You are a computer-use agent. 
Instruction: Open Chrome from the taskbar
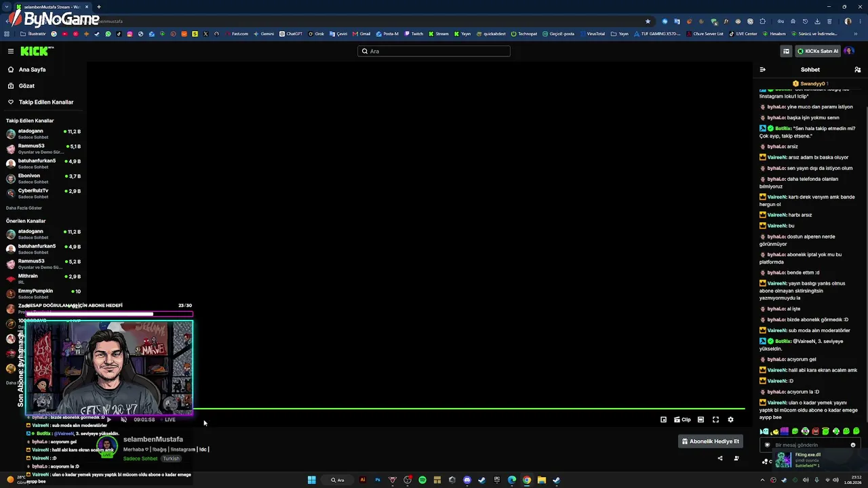[527, 480]
